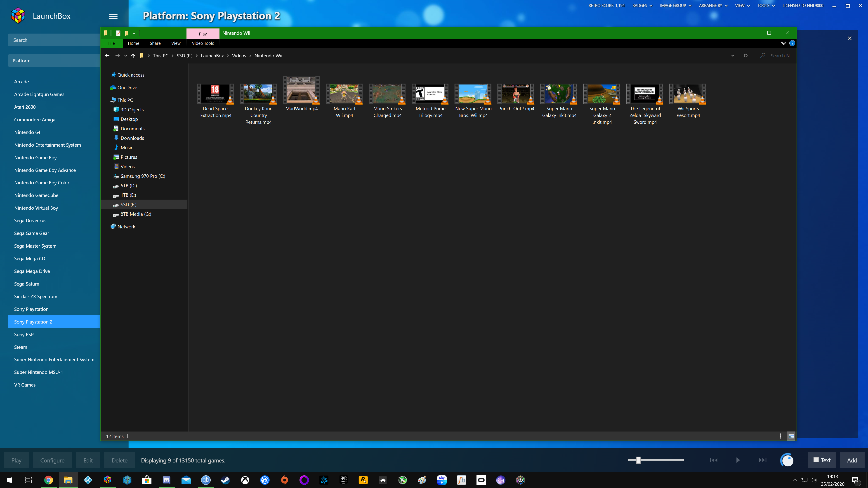
Task: Skip to next track in LaunchBox
Action: [762, 460]
